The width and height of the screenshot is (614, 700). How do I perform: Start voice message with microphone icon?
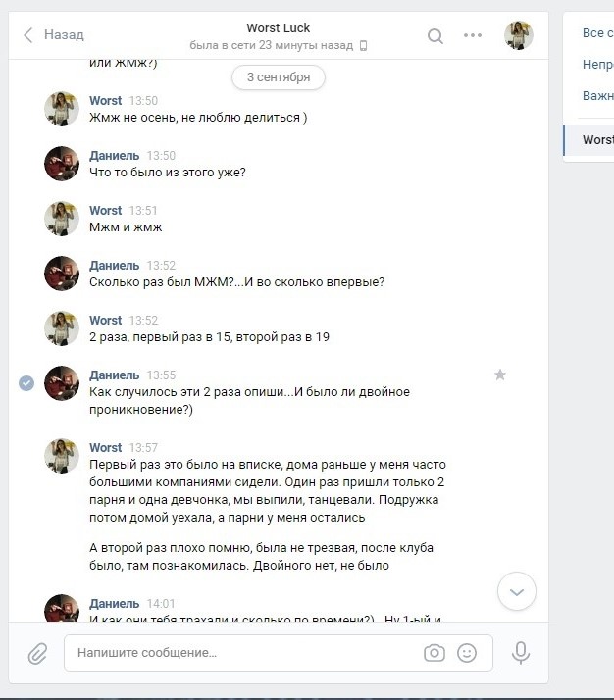pos(520,653)
